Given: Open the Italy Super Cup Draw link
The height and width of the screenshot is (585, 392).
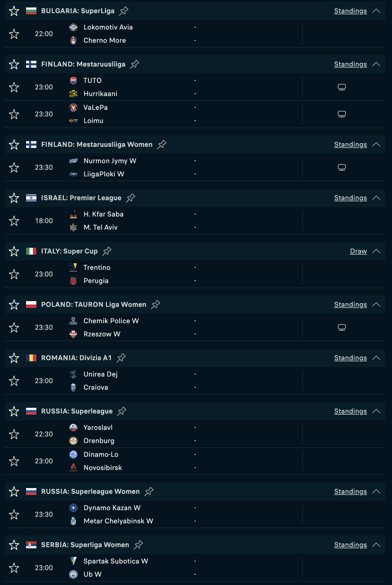Looking at the screenshot, I should click(358, 251).
